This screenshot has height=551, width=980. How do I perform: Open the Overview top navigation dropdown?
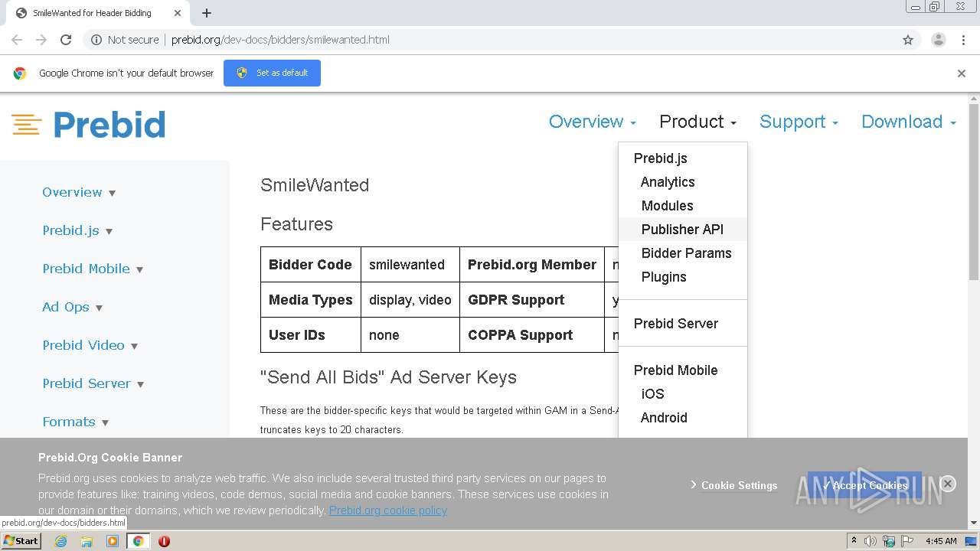593,122
